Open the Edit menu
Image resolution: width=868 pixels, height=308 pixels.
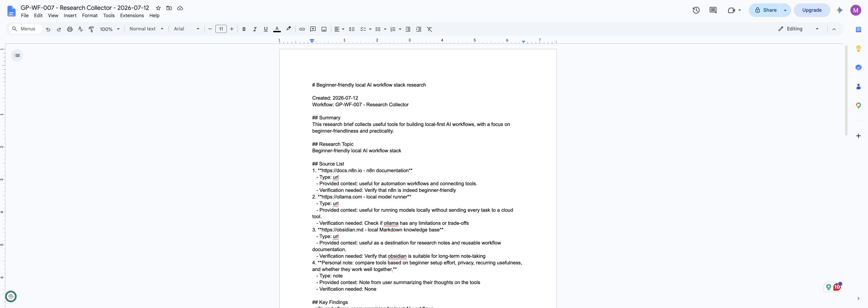pyautogui.click(x=38, y=16)
